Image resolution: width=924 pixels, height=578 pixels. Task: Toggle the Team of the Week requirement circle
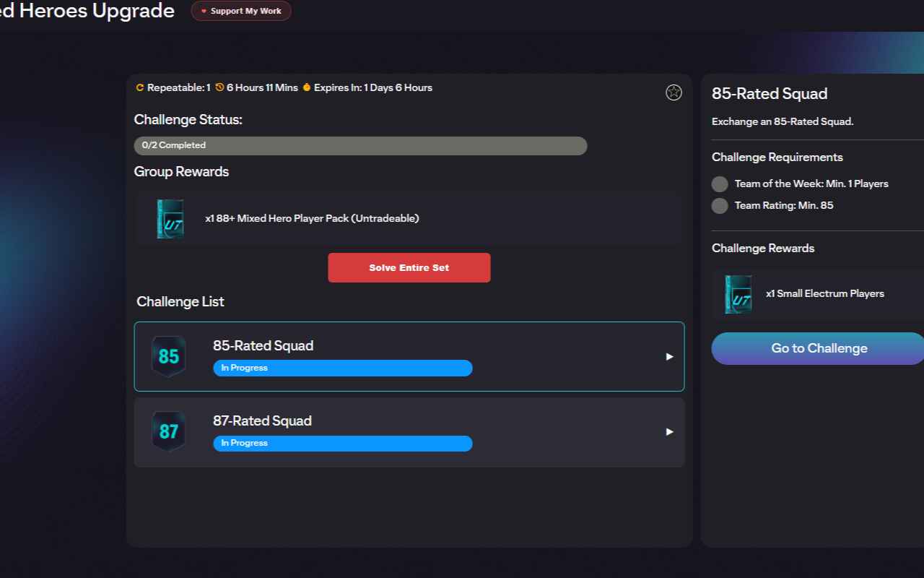[x=720, y=184]
